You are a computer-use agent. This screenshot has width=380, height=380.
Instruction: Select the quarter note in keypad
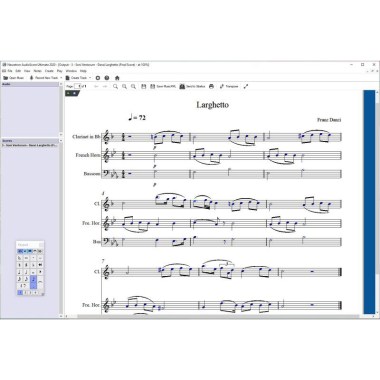[19, 272]
